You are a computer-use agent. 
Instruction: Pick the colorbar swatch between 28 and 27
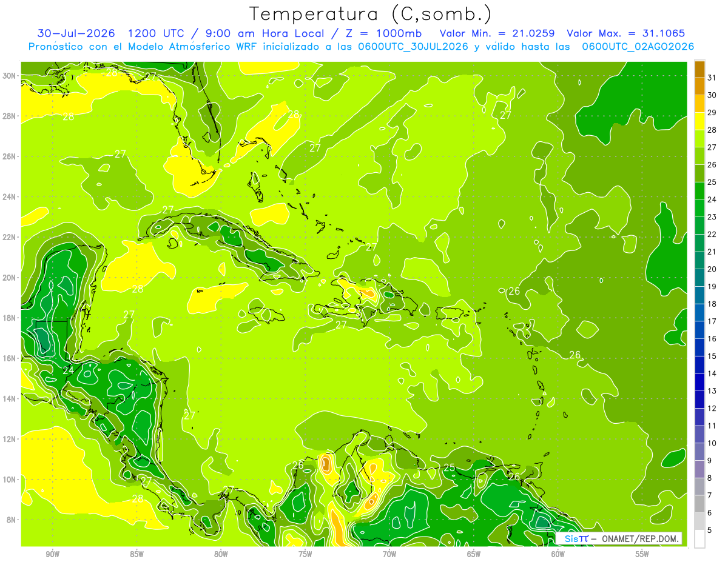tap(699, 139)
